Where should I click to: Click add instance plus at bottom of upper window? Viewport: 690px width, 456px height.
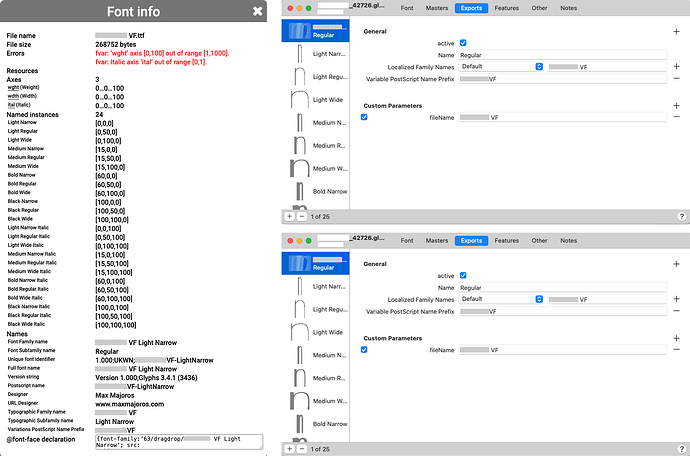click(290, 216)
